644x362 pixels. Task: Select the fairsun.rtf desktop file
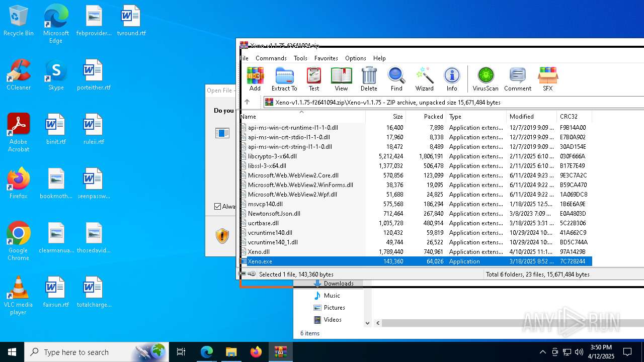tap(56, 292)
